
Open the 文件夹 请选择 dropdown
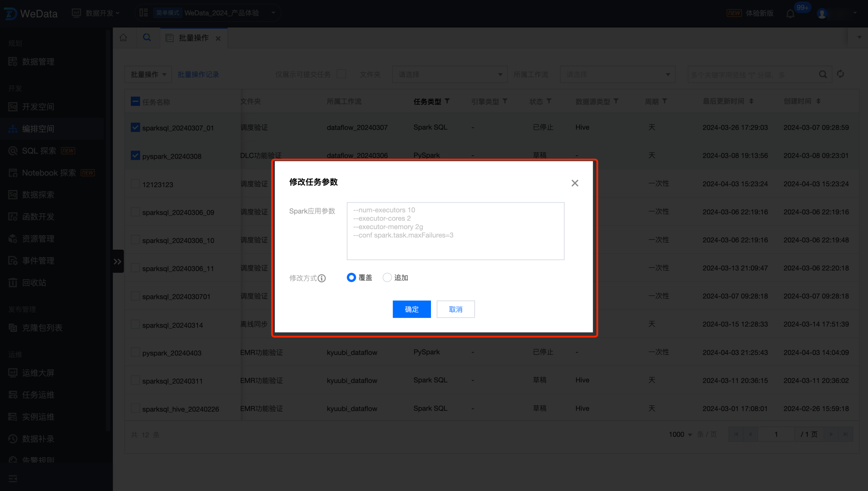pos(450,74)
